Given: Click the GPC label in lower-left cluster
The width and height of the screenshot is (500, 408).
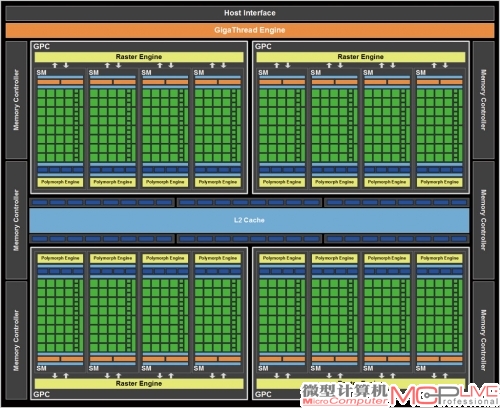Looking at the screenshot, I should 41,394.
